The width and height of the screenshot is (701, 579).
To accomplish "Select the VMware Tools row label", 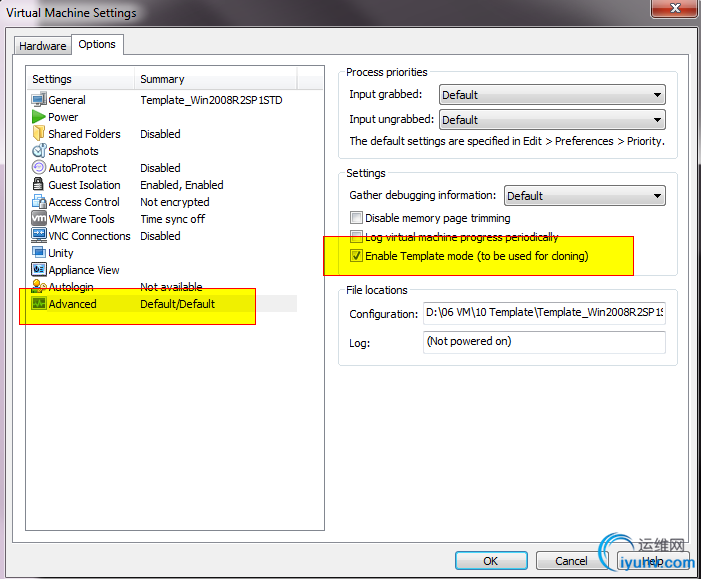I will [81, 219].
